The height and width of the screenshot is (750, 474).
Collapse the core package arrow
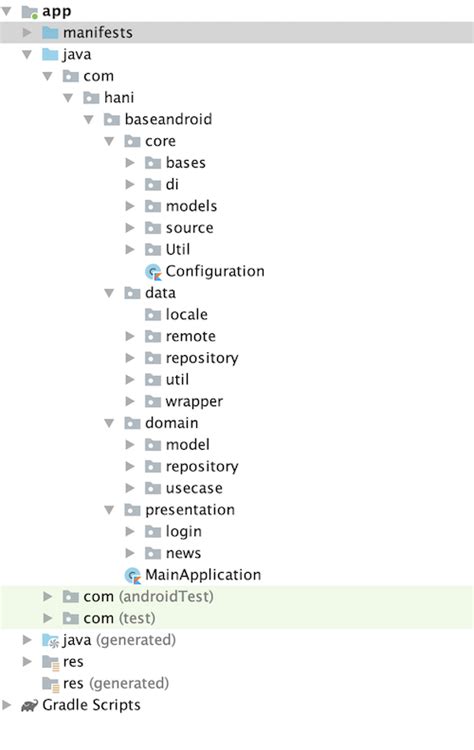110,141
